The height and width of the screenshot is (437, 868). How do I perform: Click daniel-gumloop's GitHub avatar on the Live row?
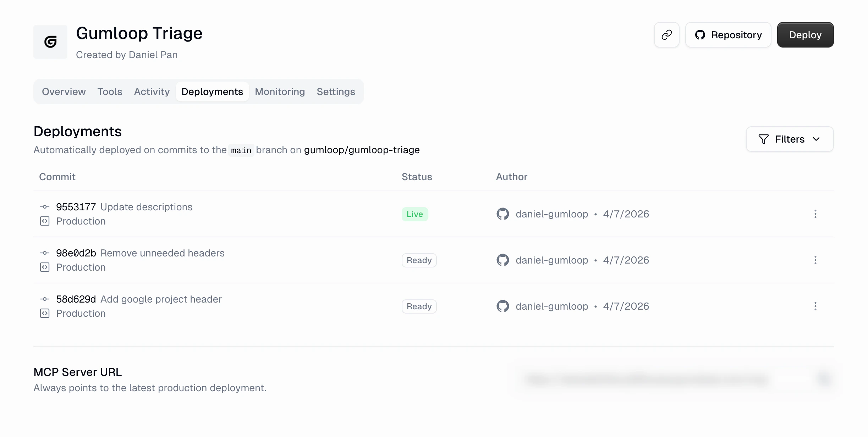tap(502, 214)
